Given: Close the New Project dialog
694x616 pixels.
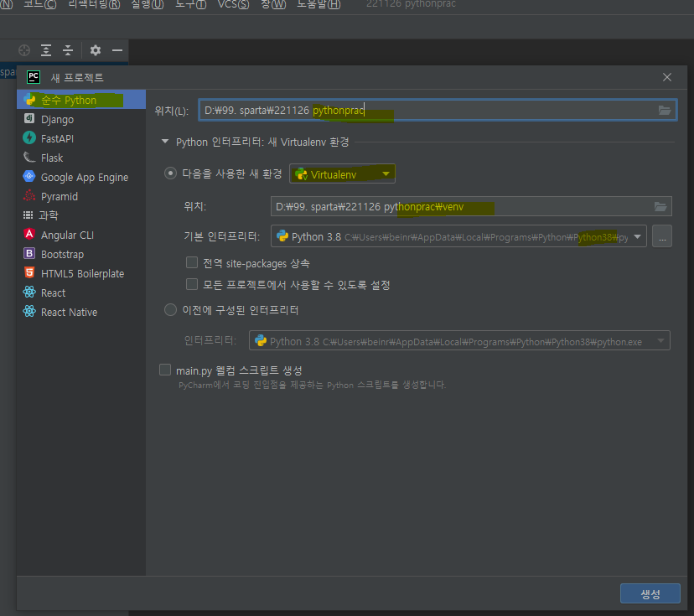Looking at the screenshot, I should 667,77.
